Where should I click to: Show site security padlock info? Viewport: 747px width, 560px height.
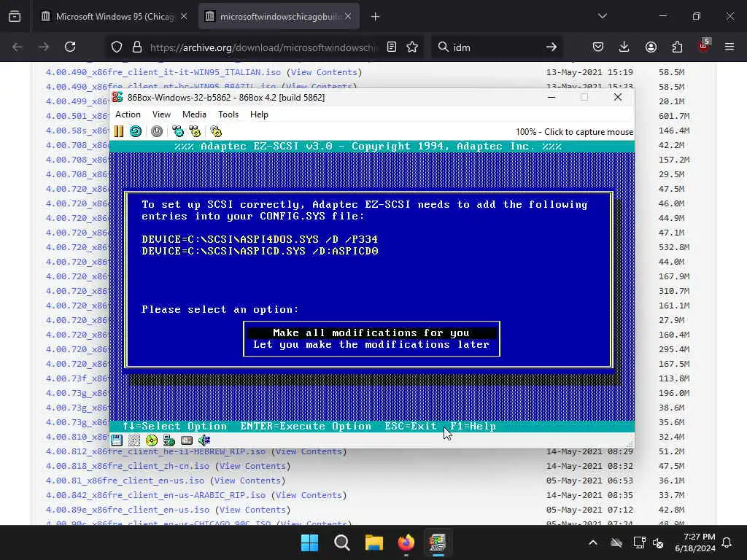point(137,47)
